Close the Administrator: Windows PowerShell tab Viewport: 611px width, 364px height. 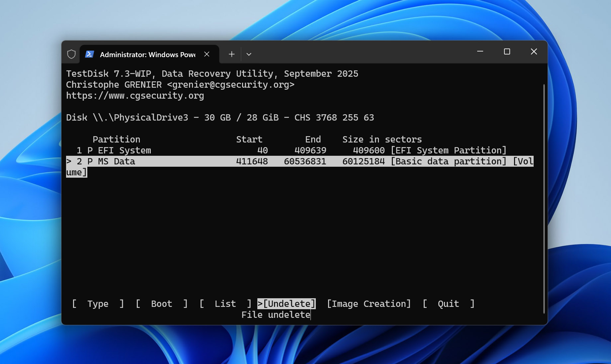click(x=207, y=54)
